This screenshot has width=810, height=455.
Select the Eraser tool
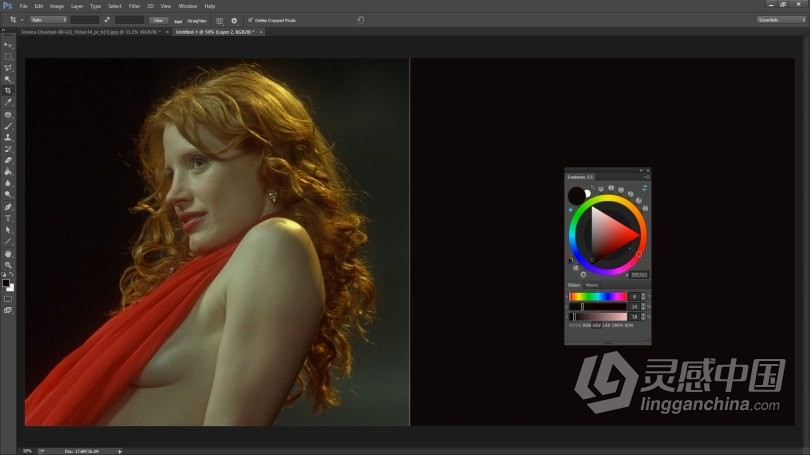click(8, 160)
